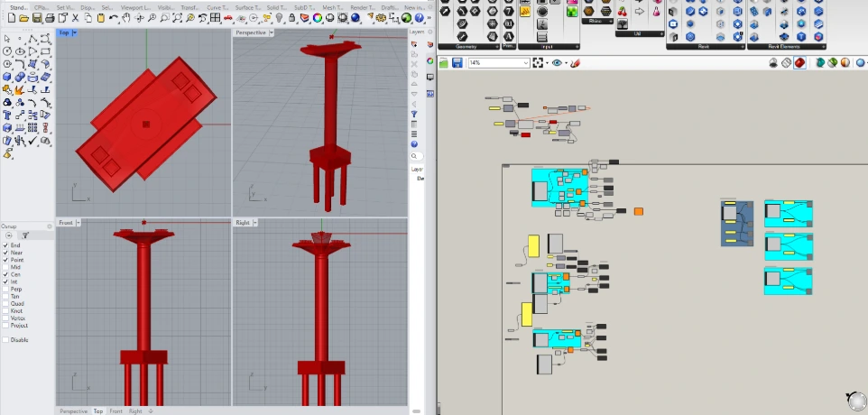Viewport: 868px width, 415px height.
Task: Uncheck the End osnap checkbox
Action: [x=6, y=245]
